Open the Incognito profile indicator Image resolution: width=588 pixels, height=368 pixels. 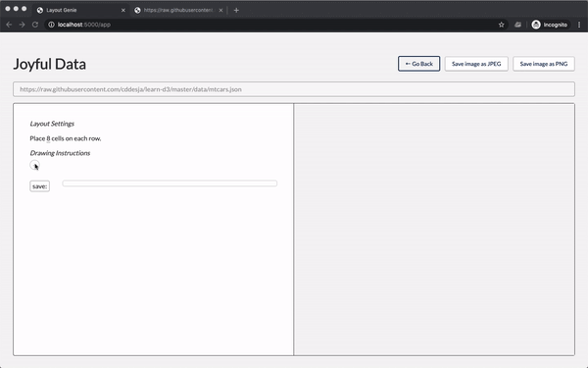(550, 25)
